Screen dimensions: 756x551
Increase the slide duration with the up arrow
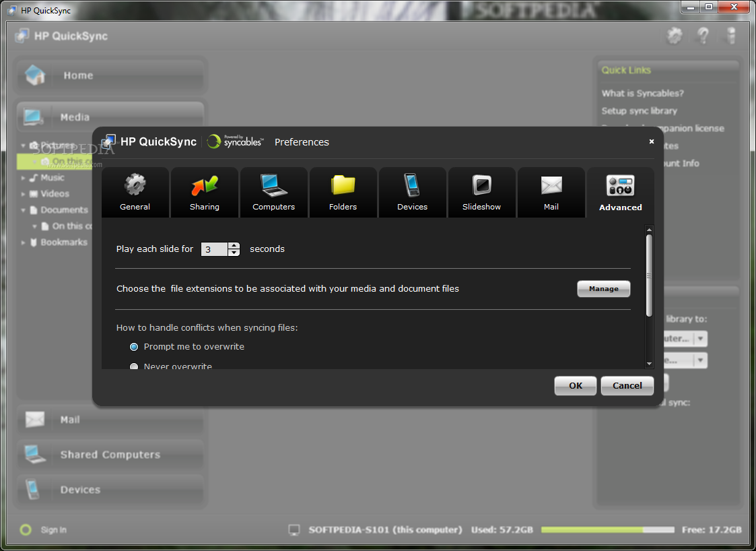click(234, 246)
